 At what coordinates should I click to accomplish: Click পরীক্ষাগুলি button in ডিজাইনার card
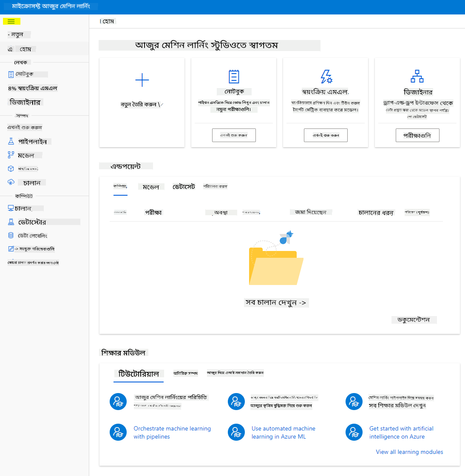tap(417, 135)
